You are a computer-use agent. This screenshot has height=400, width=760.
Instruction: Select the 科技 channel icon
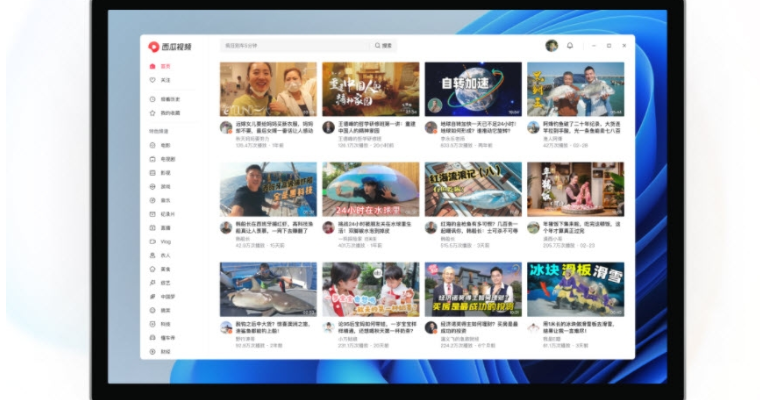click(x=152, y=324)
